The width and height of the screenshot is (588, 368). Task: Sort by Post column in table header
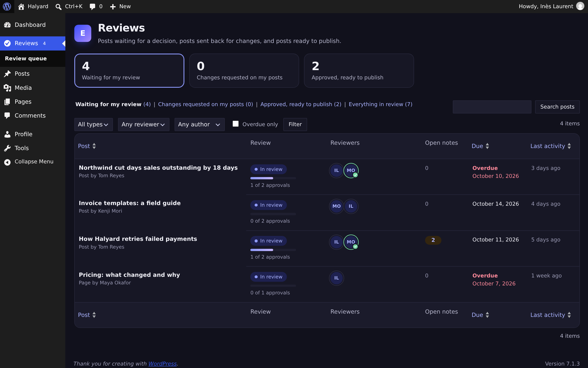click(x=87, y=146)
